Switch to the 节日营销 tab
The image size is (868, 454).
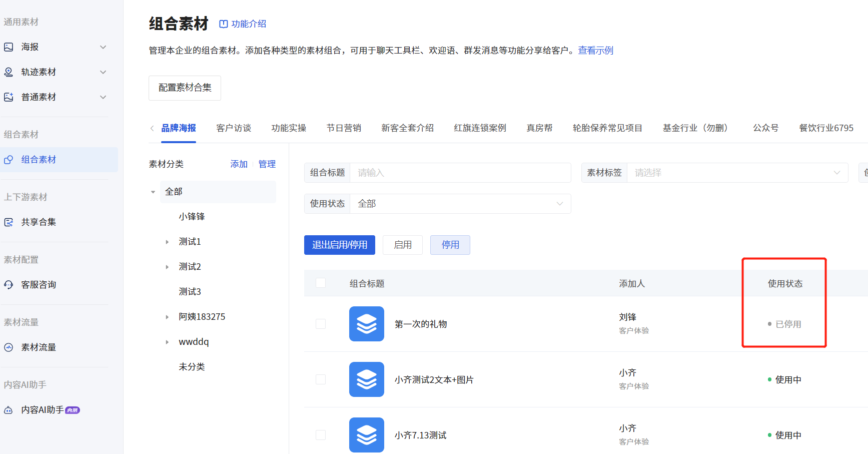344,128
